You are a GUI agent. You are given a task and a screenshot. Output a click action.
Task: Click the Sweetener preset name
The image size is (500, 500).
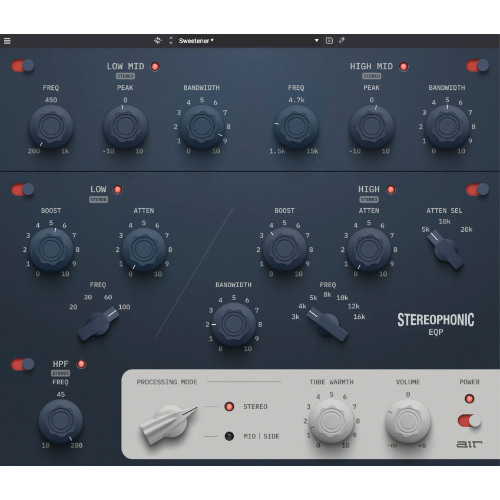click(196, 41)
